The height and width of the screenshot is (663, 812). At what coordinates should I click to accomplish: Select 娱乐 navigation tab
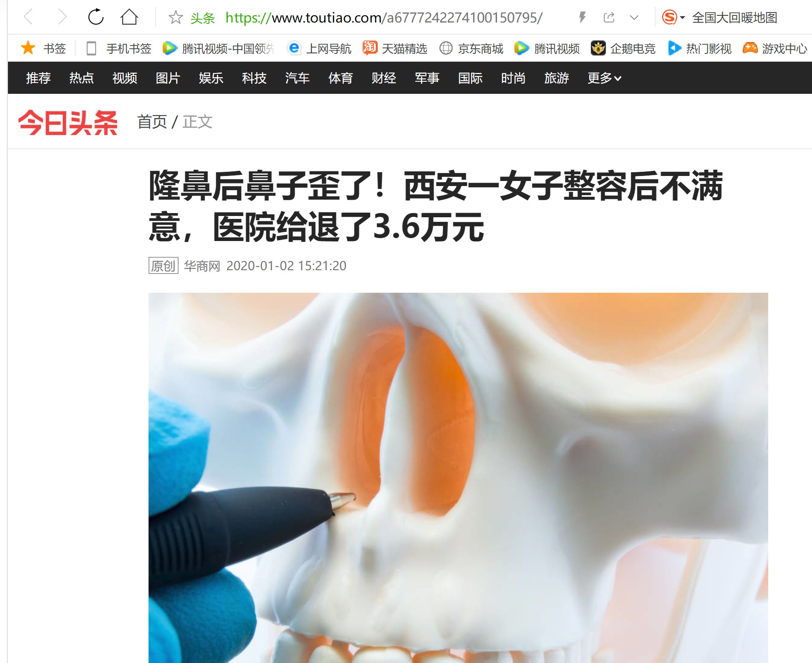click(211, 78)
